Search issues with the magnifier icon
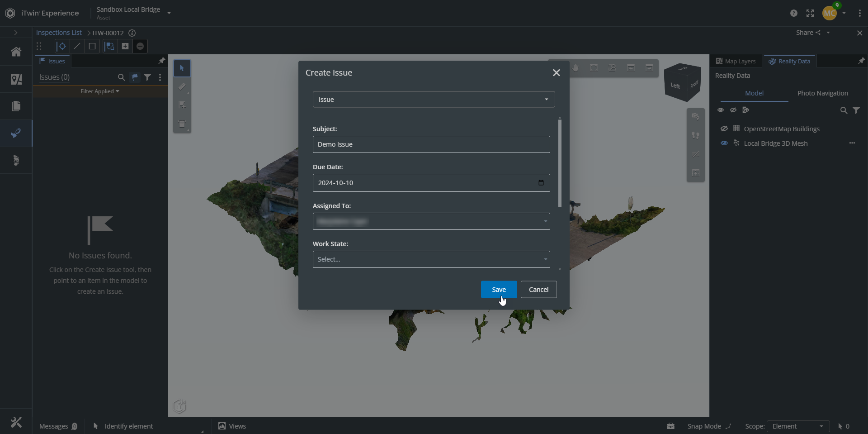Viewport: 868px width, 434px height. click(x=121, y=77)
